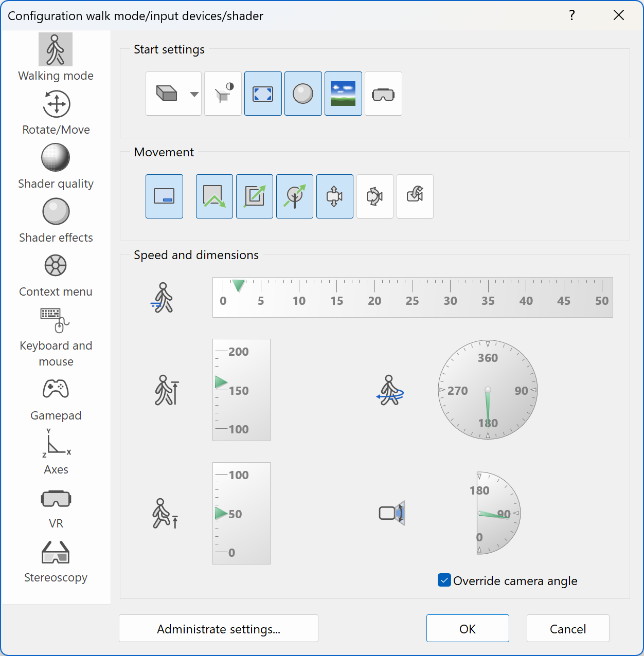Viewport: 644px width, 656px height.
Task: Click the walking speed ruler slider
Action: click(x=412, y=297)
